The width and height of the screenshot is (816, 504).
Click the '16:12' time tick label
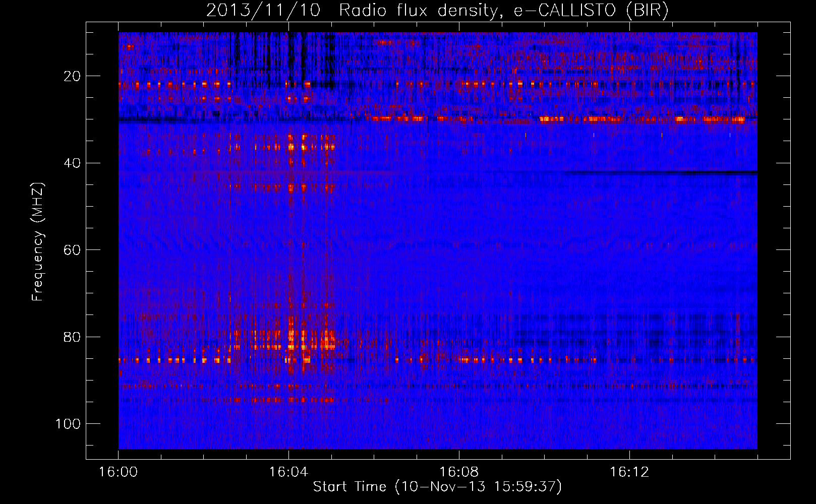629,472
